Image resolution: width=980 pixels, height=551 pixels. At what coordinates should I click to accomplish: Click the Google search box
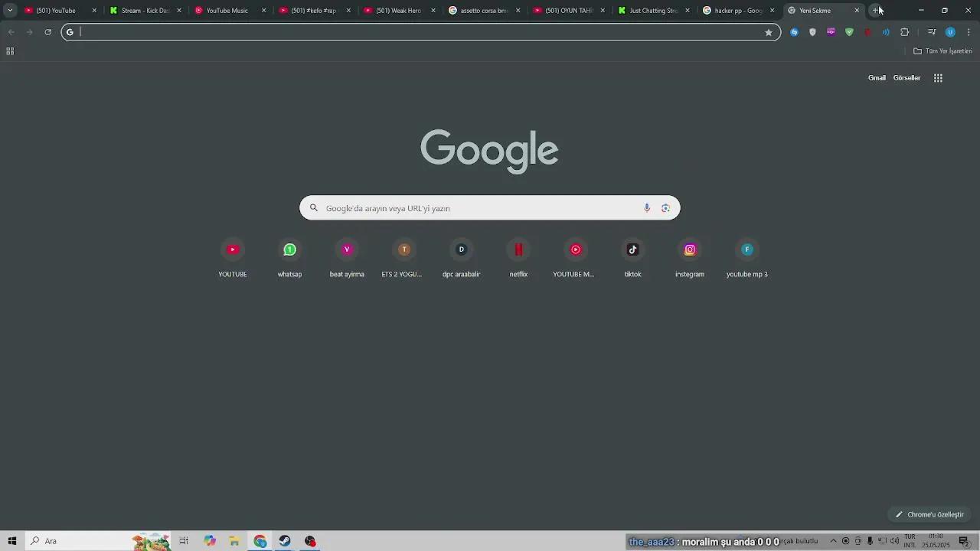490,208
